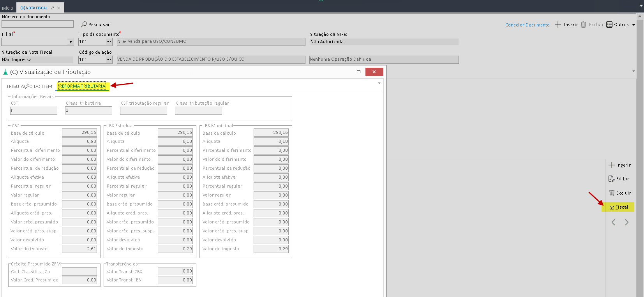644x297 pixels.
Task: Click IBS Estadual Alíquota value
Action: (175, 142)
